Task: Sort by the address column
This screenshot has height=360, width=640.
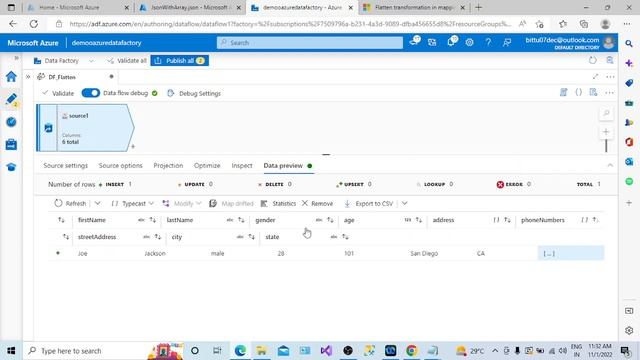Action: point(507,220)
